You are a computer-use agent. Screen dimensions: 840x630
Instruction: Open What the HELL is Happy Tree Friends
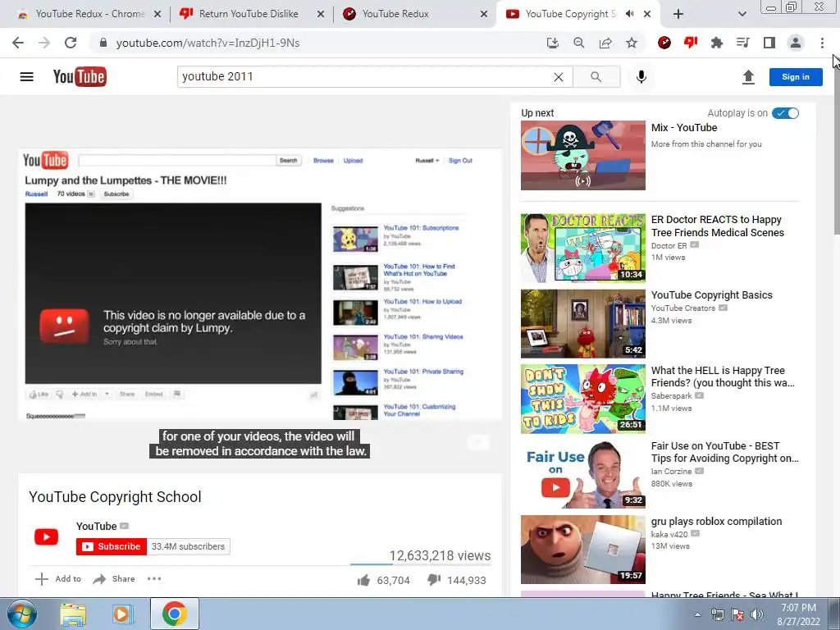[723, 377]
